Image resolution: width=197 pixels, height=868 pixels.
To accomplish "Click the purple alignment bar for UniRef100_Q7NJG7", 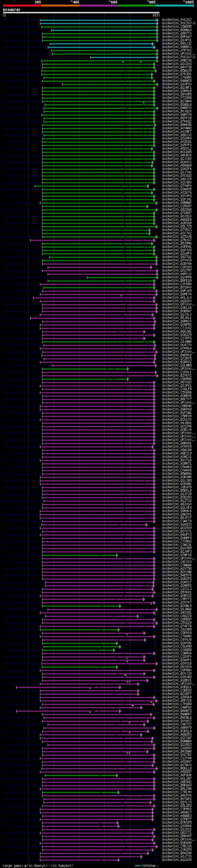I will (93, 240).
